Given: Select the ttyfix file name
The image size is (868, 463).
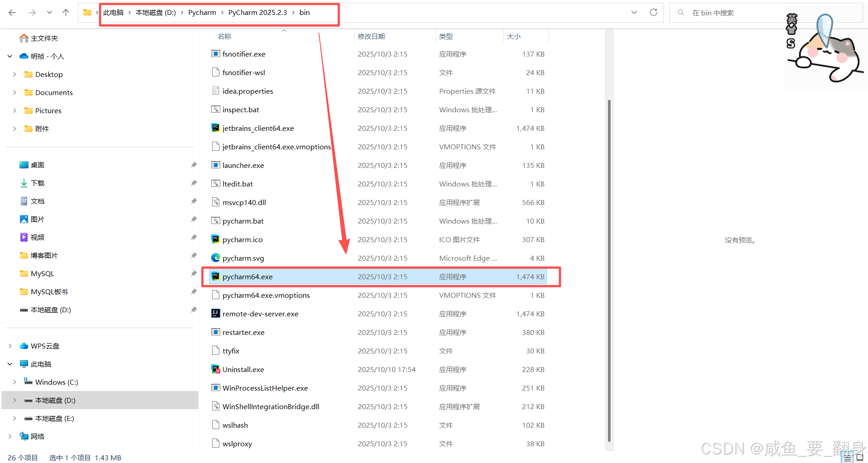Looking at the screenshot, I should 231,351.
